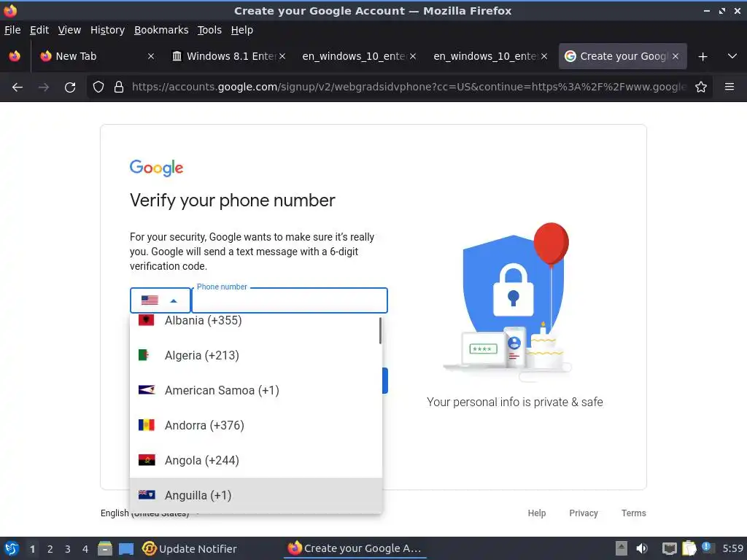Close the Create your Google Account tab
Screen dimensions: 747x560
point(676,56)
